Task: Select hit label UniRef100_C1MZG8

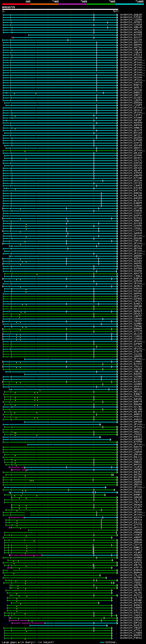Action: (131, 25)
